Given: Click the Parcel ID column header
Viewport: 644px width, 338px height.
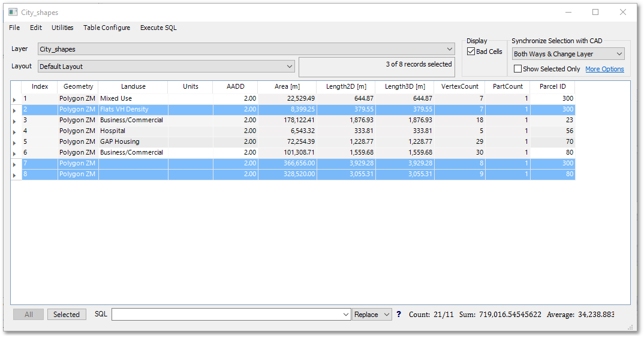Looking at the screenshot, I should [x=552, y=87].
